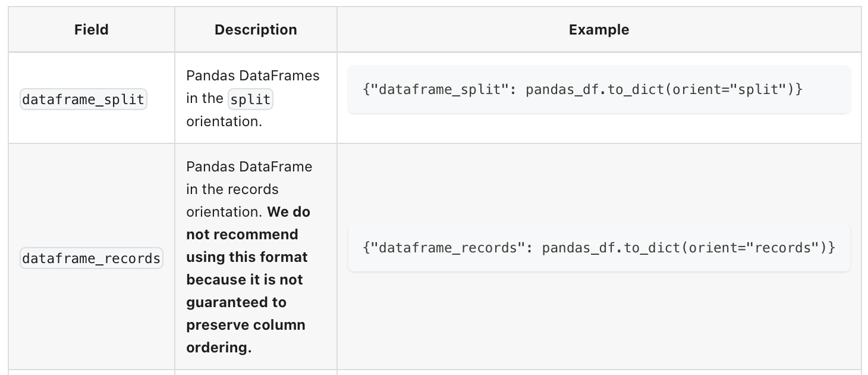Viewport: 868px width, 375px height.
Task: Click the "Field" column header
Action: pos(92,30)
